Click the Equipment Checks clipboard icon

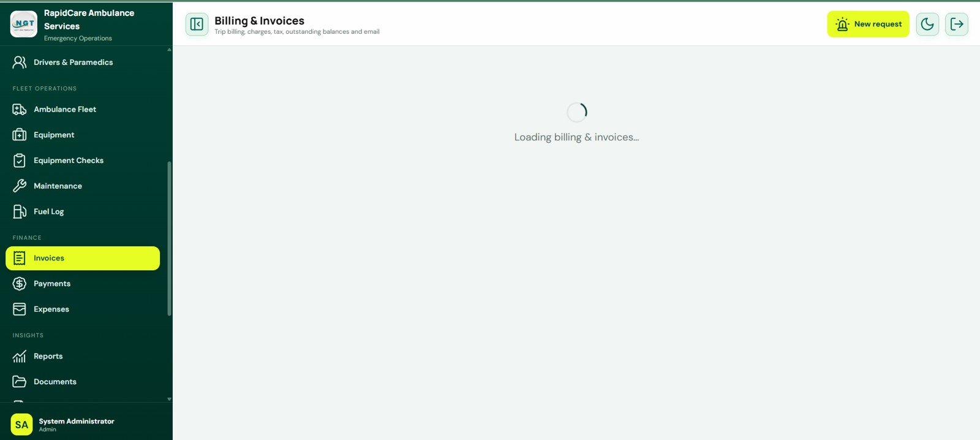[20, 161]
